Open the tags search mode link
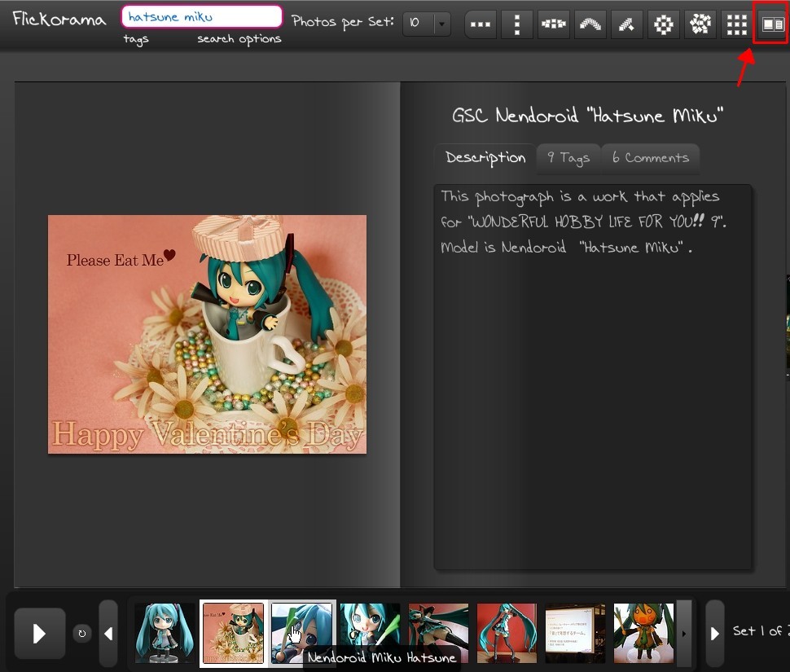This screenshot has height=672, width=790. [136, 39]
